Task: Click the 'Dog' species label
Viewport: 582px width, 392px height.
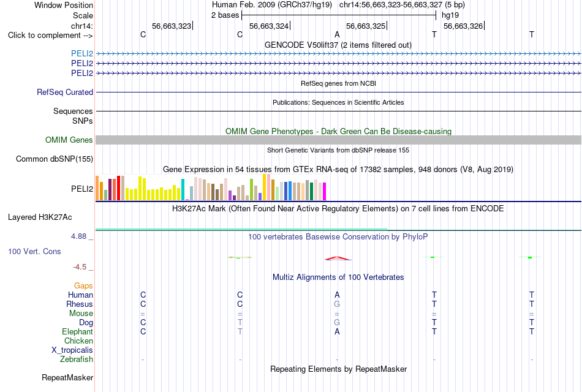Action: point(86,323)
